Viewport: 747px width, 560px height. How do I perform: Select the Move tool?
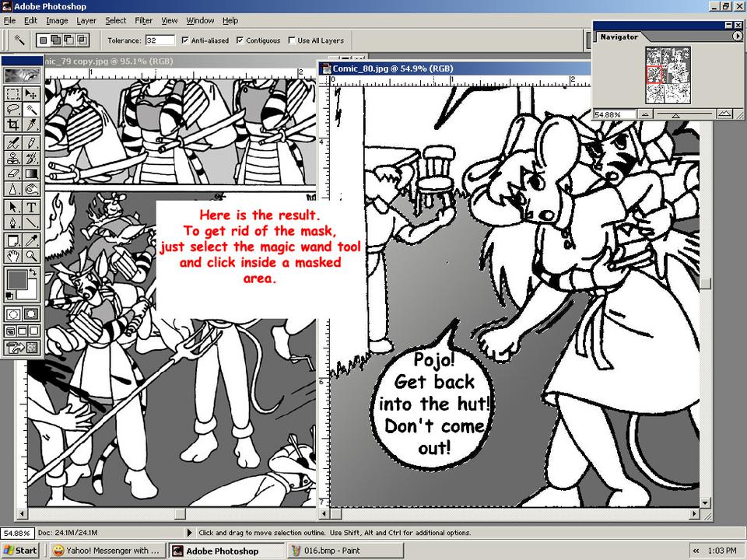(31, 94)
